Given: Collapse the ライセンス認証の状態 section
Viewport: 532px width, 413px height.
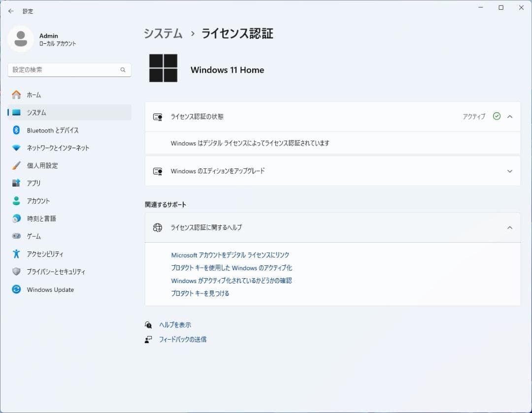Looking at the screenshot, I should click(510, 117).
